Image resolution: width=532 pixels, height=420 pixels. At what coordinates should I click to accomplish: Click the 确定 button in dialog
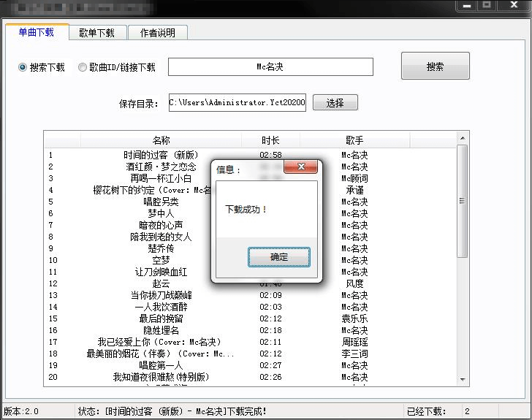pos(278,257)
